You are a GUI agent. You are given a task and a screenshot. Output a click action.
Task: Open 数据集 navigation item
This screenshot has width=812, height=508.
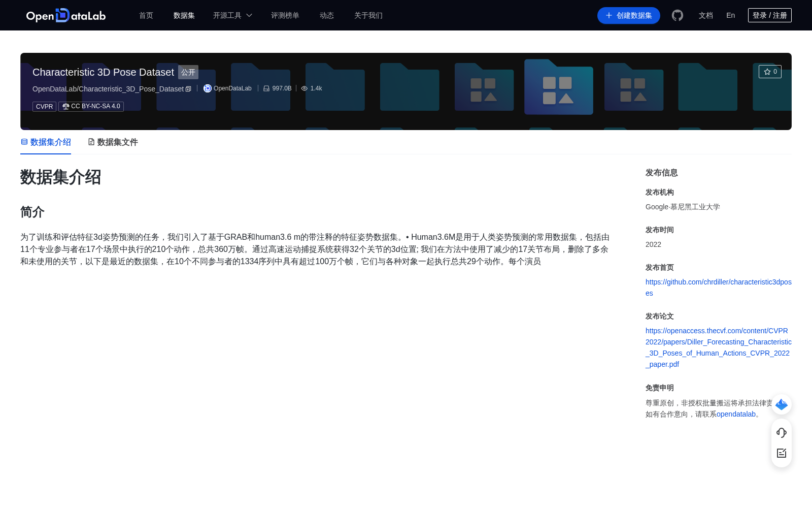[x=184, y=15]
